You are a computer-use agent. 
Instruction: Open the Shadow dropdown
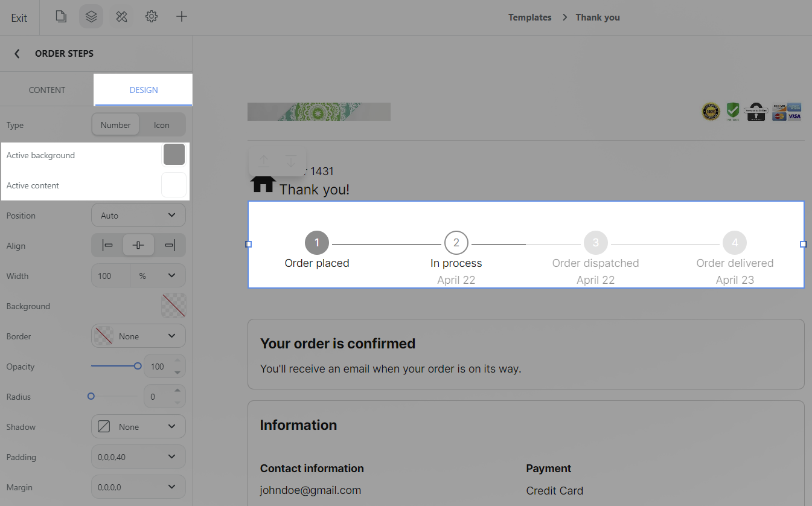pos(138,427)
